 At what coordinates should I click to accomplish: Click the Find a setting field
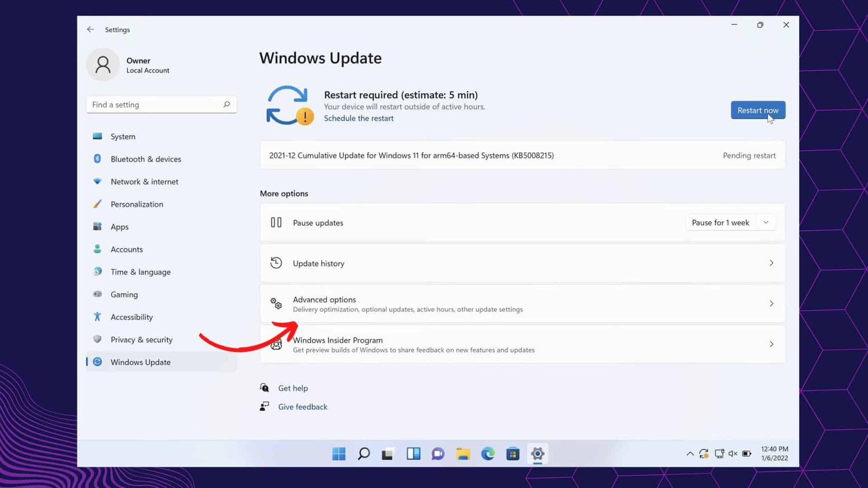162,105
